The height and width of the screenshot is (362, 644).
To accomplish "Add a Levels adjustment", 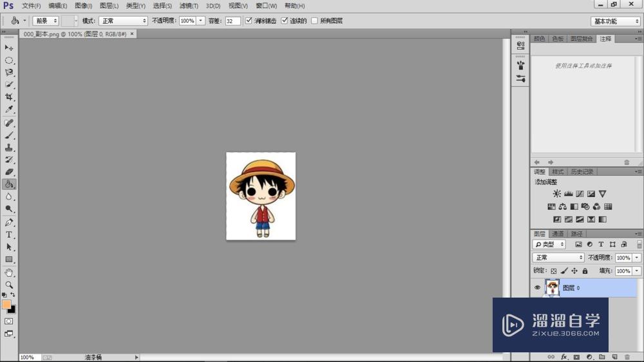I will 569,193.
